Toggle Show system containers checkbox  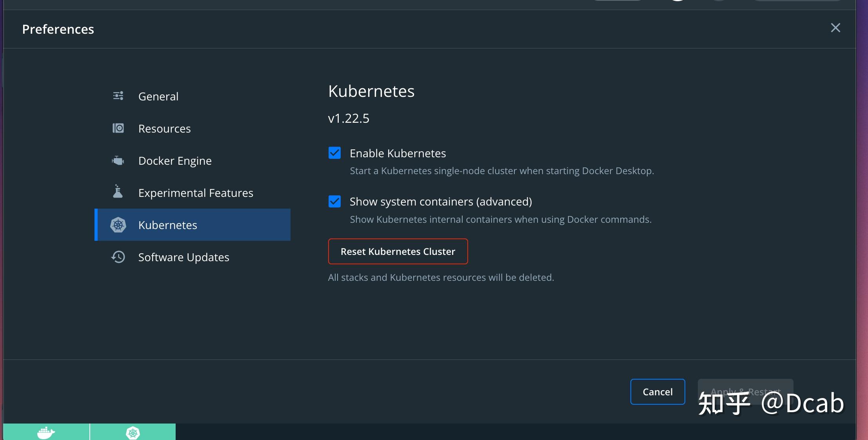[334, 202]
